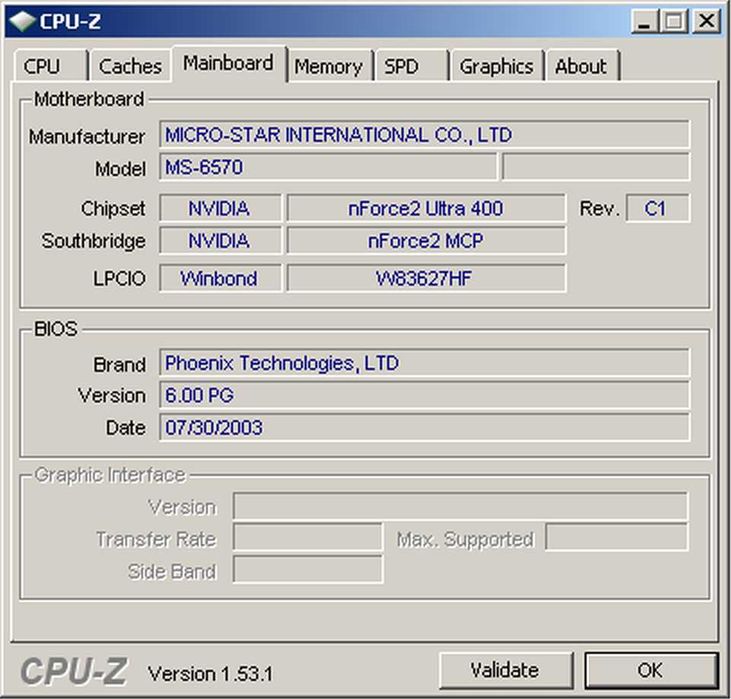
Task: Click the BIOS group heading
Action: (x=55, y=329)
